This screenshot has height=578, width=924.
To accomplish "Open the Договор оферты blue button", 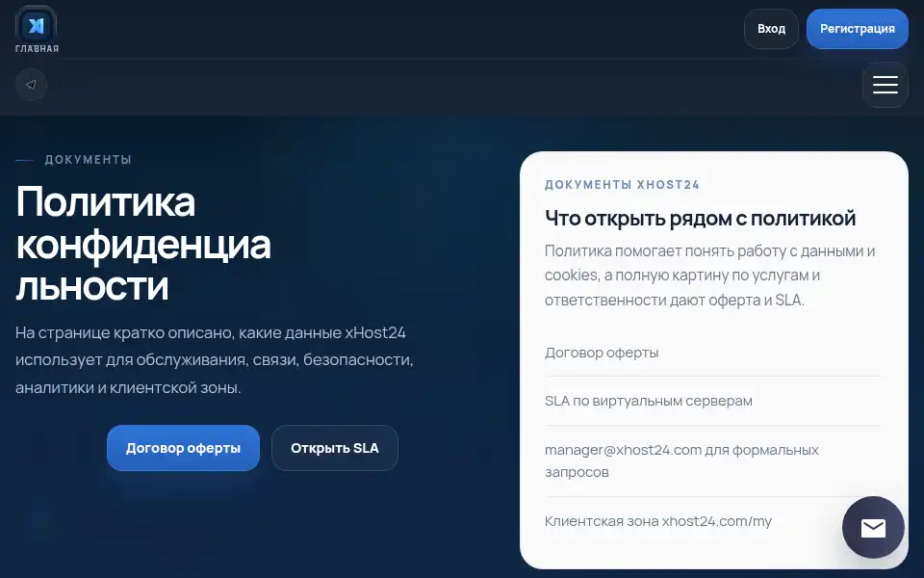I will coord(183,448).
